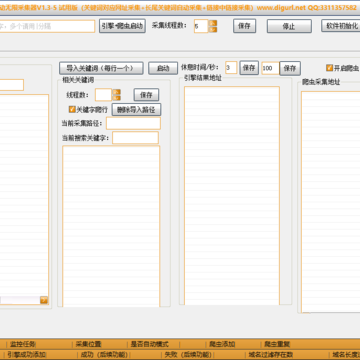This screenshot has height=360, width=360.
Task: Toggle the 开启爬虫 checkbox
Action: click(x=329, y=68)
